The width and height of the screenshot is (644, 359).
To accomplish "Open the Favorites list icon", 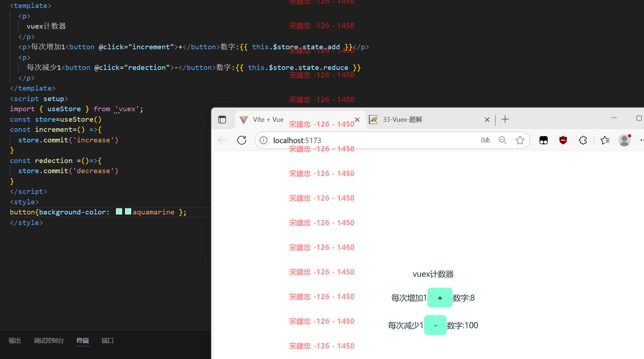I will coord(605,140).
